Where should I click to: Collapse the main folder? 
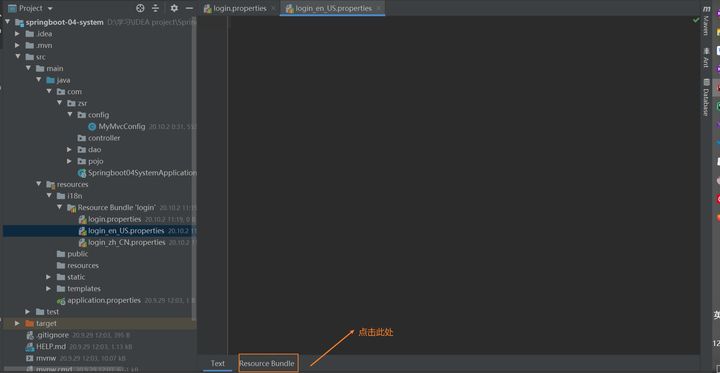(28, 68)
